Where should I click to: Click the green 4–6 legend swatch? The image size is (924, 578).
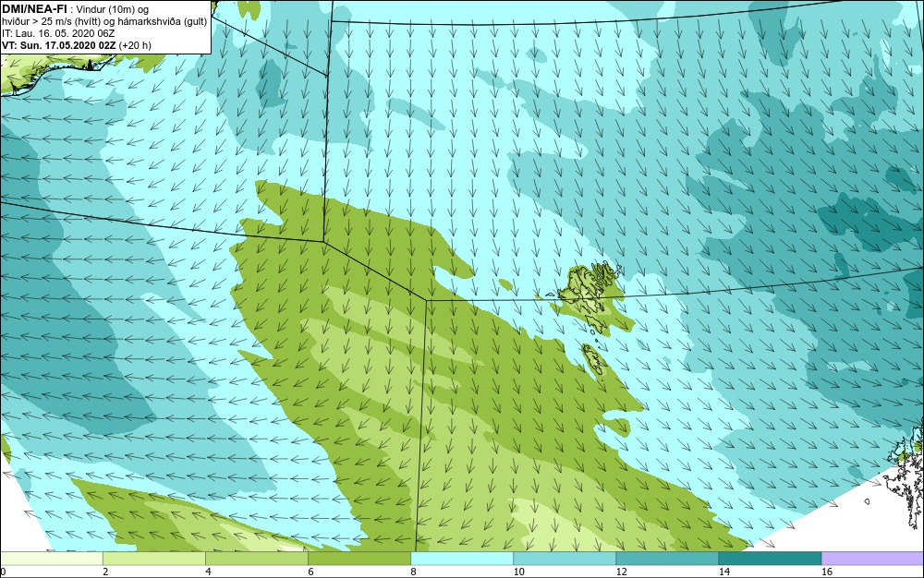[x=256, y=559]
